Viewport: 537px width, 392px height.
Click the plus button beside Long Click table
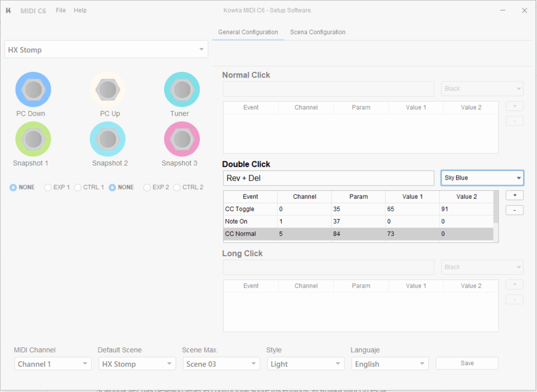point(514,285)
